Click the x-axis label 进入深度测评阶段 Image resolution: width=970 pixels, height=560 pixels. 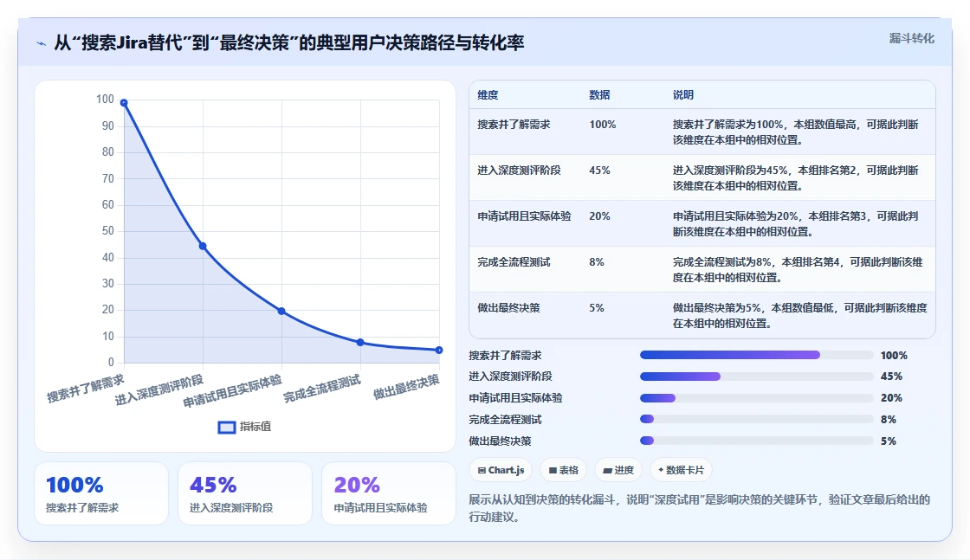click(x=159, y=390)
